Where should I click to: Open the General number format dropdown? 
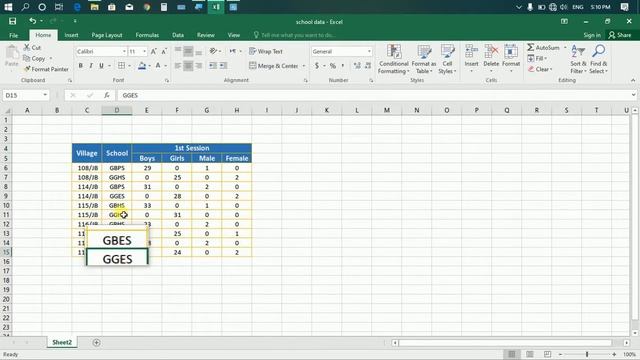pos(369,51)
